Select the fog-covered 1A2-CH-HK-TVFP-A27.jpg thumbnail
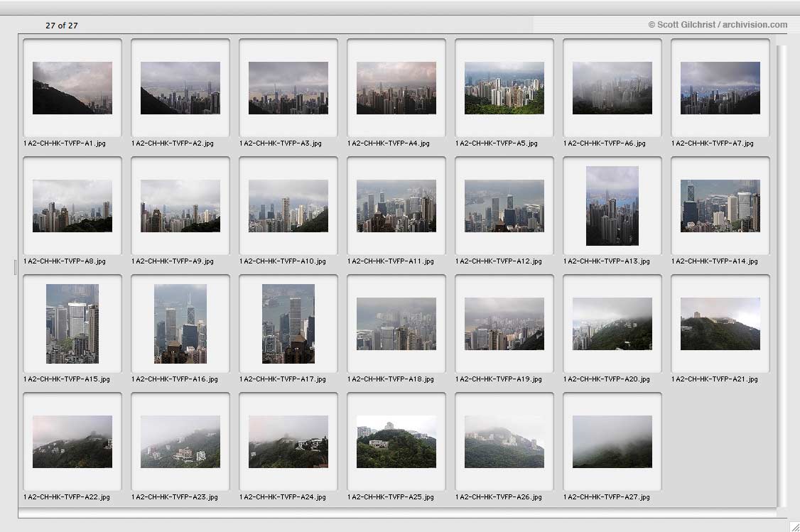The height and width of the screenshot is (532, 800). (612, 442)
